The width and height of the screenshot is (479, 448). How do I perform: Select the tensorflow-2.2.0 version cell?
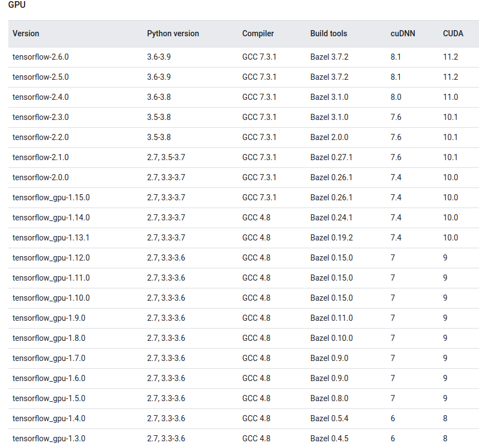pos(40,137)
